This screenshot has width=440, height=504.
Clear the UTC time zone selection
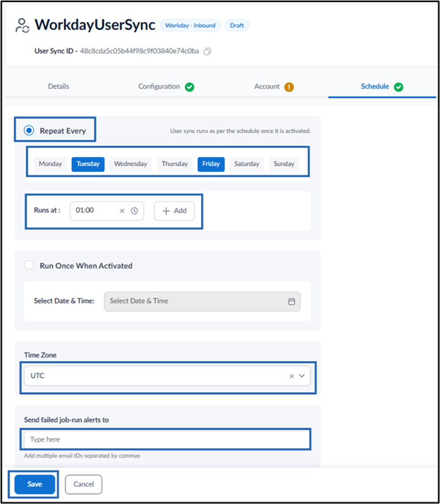[x=292, y=376]
